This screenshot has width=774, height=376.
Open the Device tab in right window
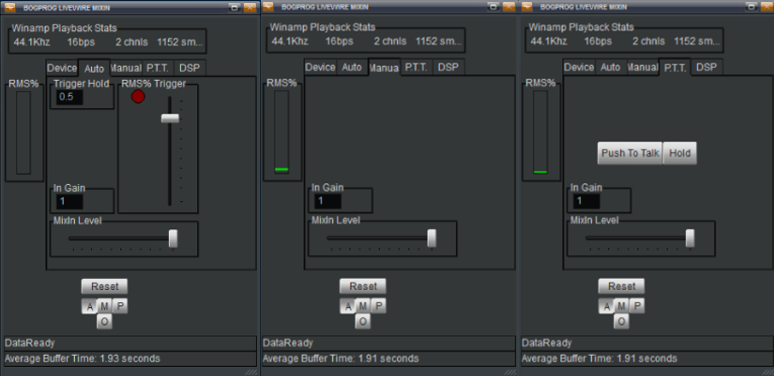[x=579, y=67]
